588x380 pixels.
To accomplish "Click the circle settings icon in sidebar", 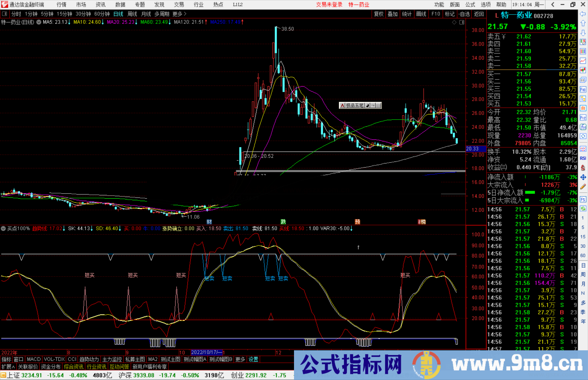I will tap(583, 136).
